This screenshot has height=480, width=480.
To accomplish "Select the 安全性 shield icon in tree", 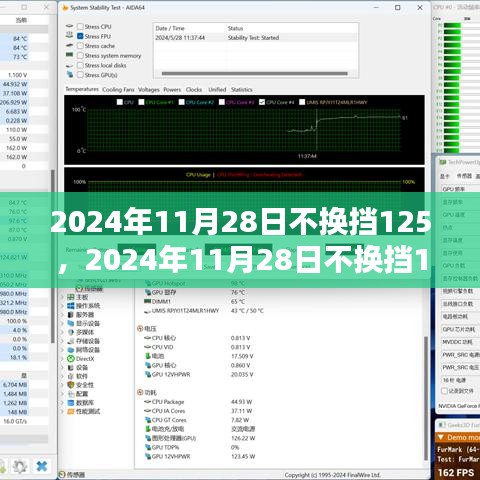I will (71, 385).
